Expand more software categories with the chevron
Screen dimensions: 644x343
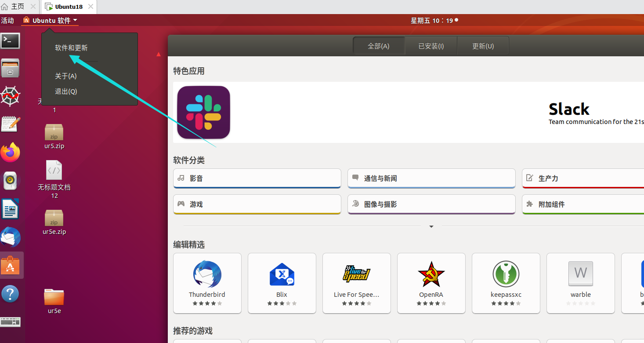tap(431, 226)
